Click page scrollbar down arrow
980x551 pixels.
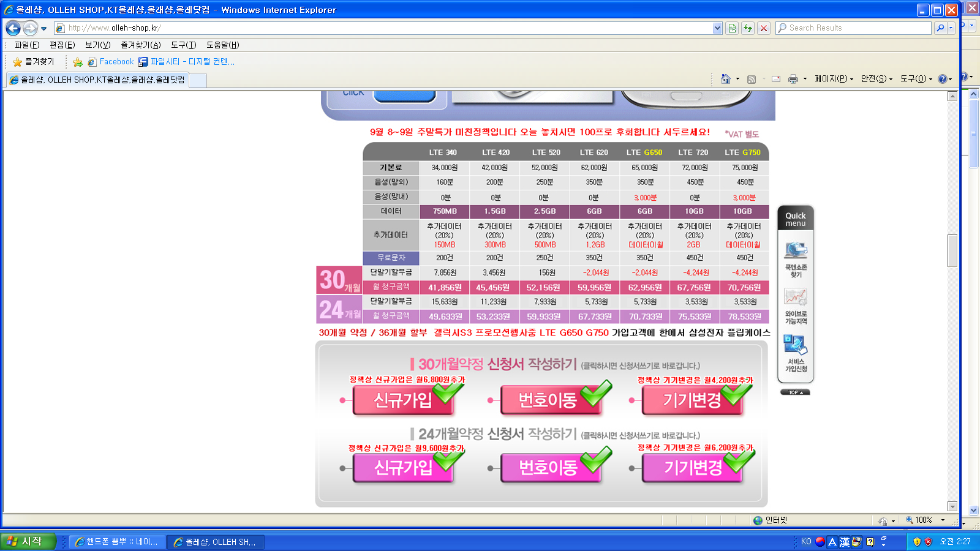coord(952,506)
